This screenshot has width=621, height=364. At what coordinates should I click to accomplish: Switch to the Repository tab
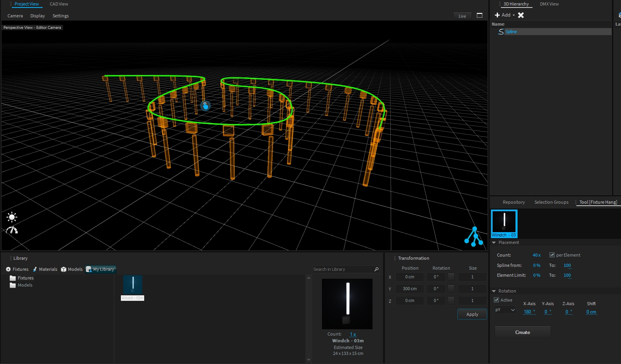coord(514,202)
